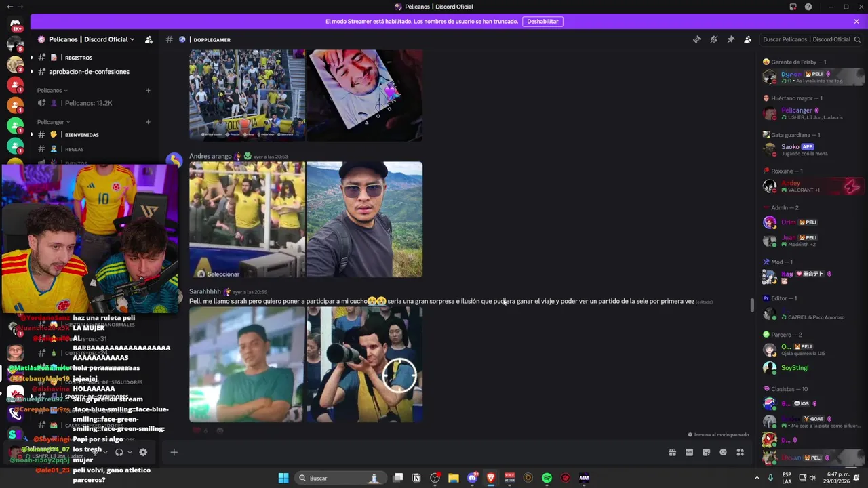
Task: Dismiss the streamer mode banner
Action: point(856,21)
